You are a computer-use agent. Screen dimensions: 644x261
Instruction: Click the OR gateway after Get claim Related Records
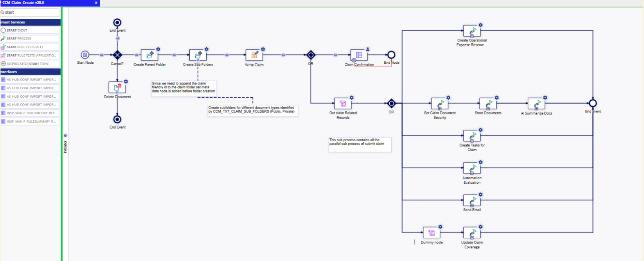(391, 104)
